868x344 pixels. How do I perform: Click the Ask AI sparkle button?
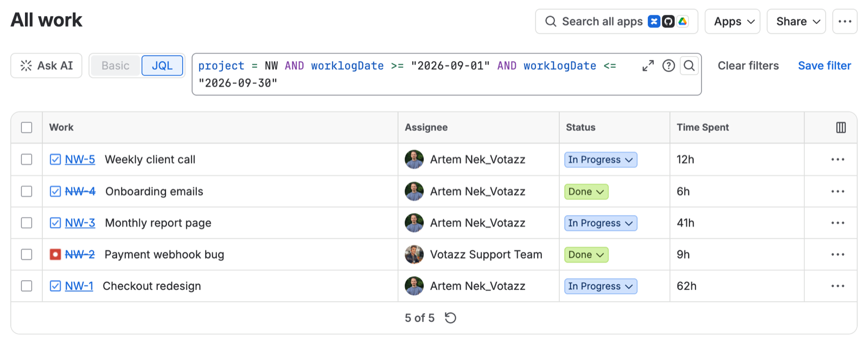click(x=46, y=66)
